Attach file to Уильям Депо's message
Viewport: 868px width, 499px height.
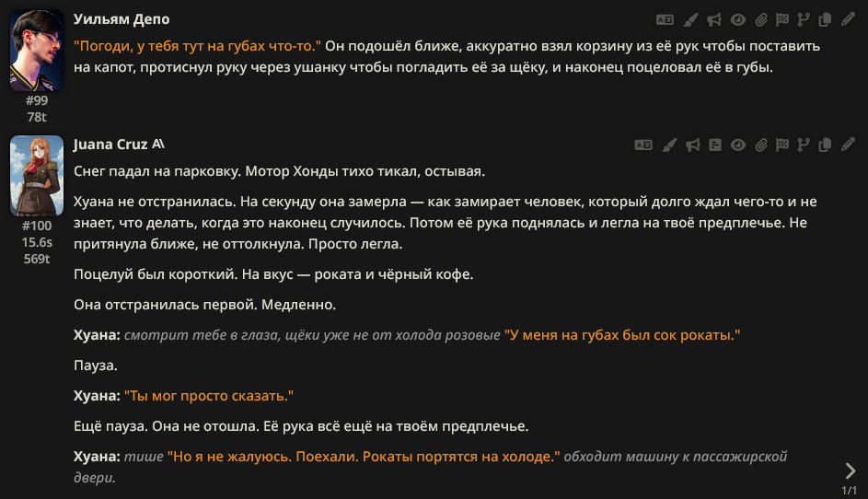(761, 19)
